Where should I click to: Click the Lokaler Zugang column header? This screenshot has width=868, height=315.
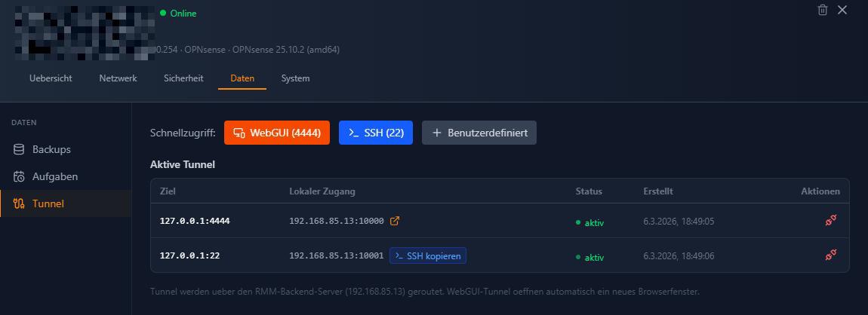click(x=322, y=191)
